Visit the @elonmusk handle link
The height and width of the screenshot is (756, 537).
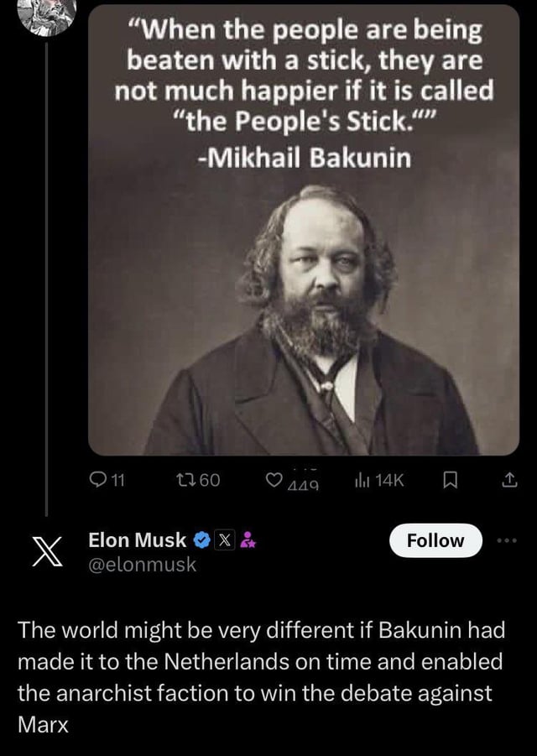[142, 564]
